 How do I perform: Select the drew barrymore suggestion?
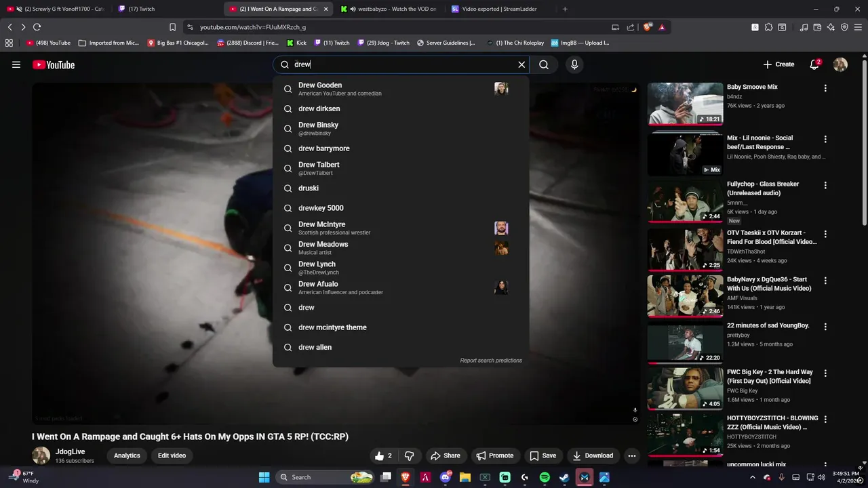(x=401, y=148)
